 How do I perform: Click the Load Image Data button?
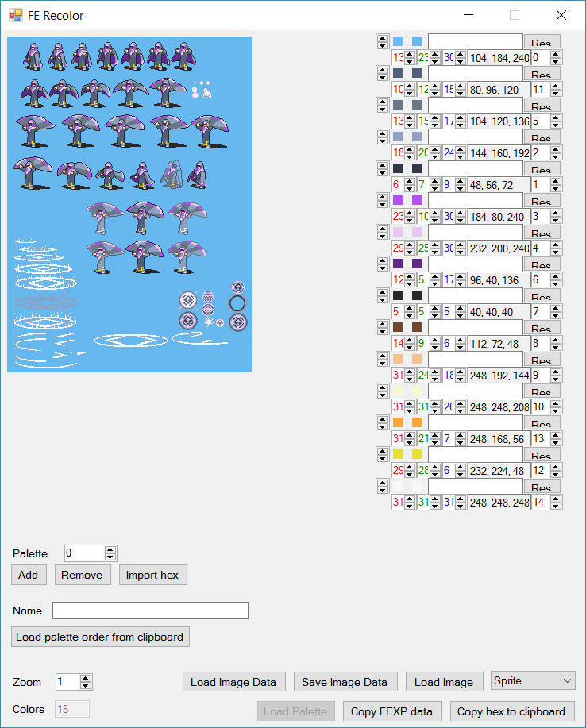click(x=233, y=682)
